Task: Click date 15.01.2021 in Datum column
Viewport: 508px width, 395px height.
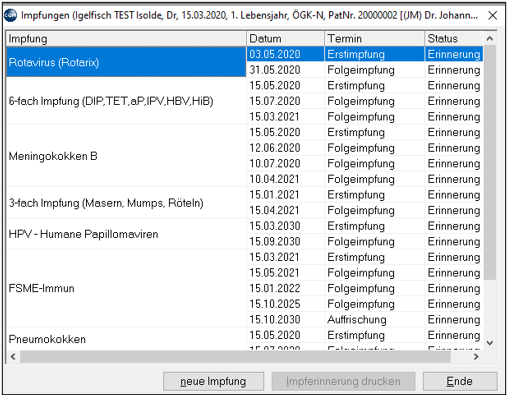Action: pos(285,195)
